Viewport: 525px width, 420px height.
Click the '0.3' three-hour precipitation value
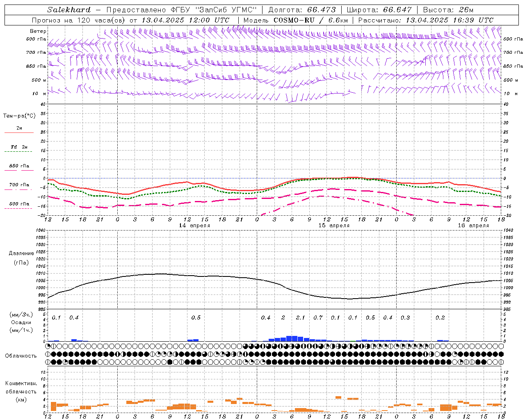(x=405, y=317)
